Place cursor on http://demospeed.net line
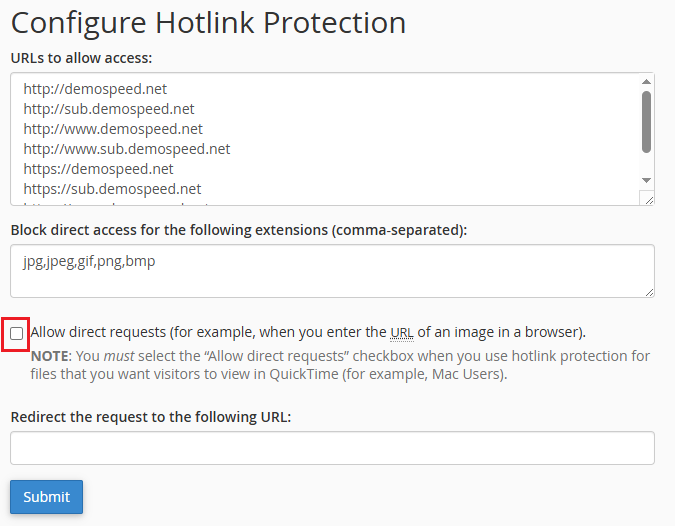The height and width of the screenshot is (526, 675). pyautogui.click(x=95, y=89)
